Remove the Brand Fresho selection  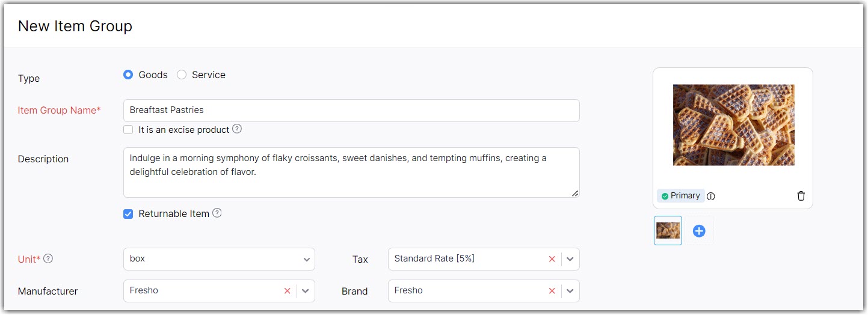click(552, 291)
